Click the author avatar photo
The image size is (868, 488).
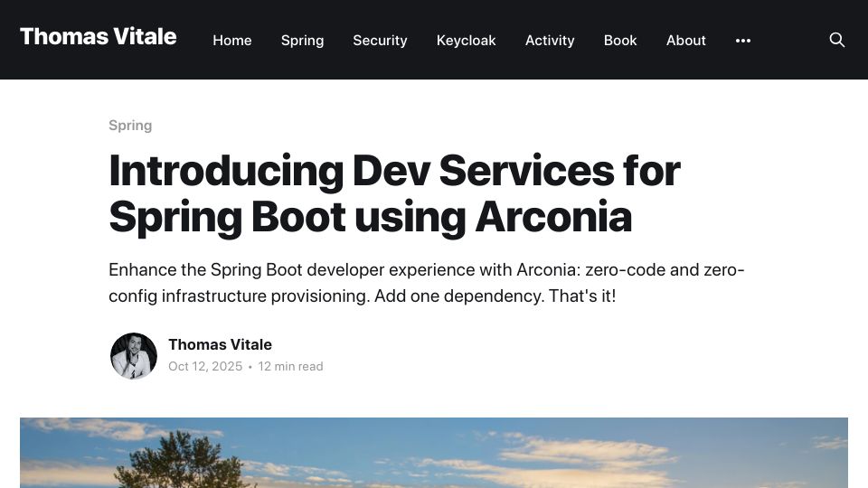click(134, 355)
